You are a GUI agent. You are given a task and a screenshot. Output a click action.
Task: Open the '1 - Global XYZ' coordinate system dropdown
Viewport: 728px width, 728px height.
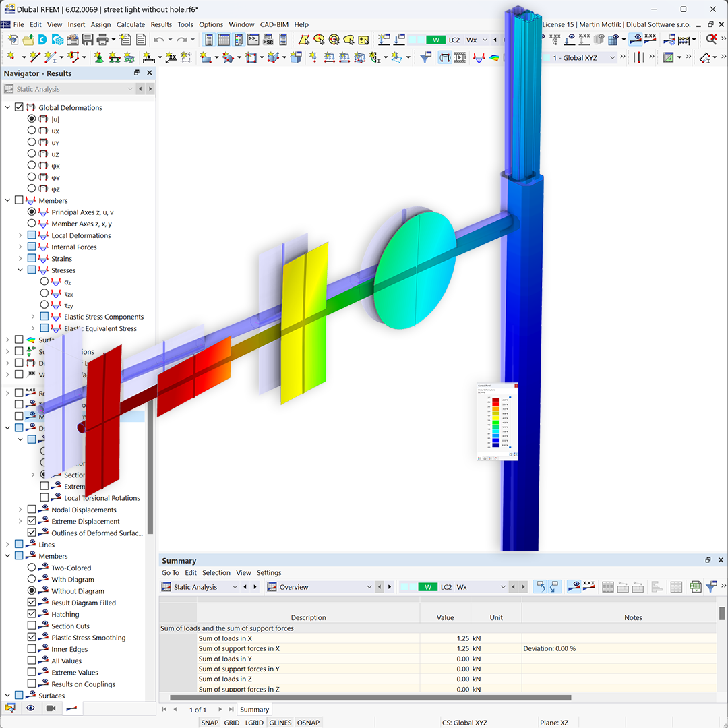pos(612,57)
